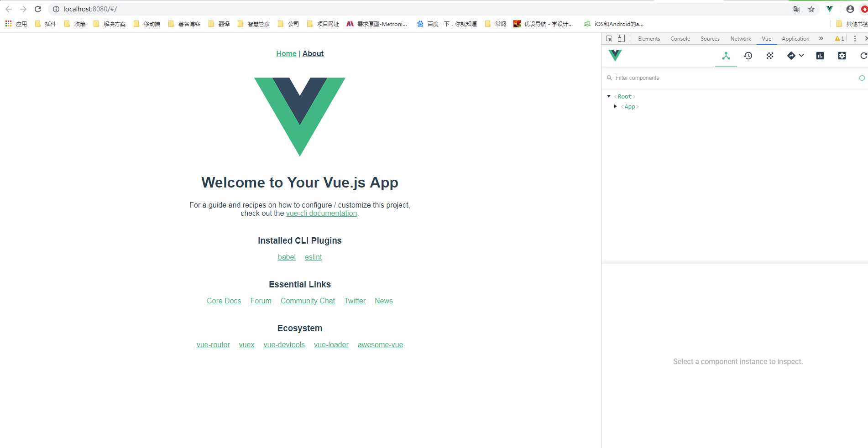
Task: Open the Events tab dotted icon
Action: pyautogui.click(x=769, y=56)
